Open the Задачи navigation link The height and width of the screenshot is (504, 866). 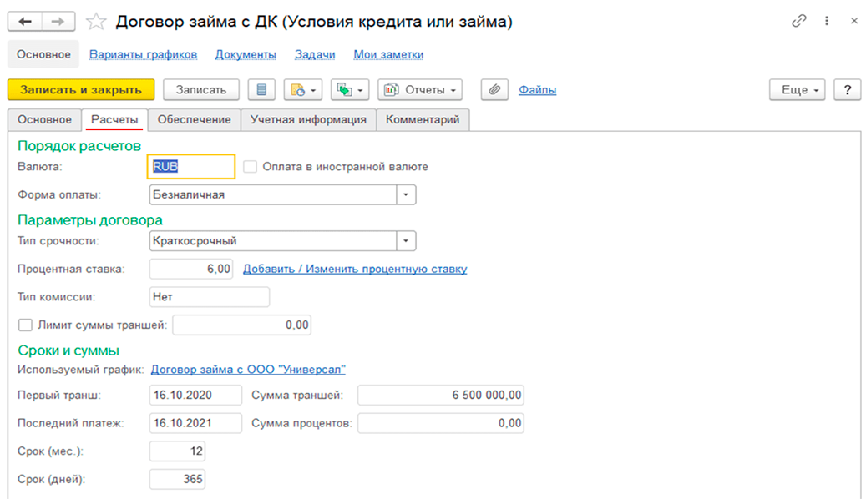click(315, 54)
